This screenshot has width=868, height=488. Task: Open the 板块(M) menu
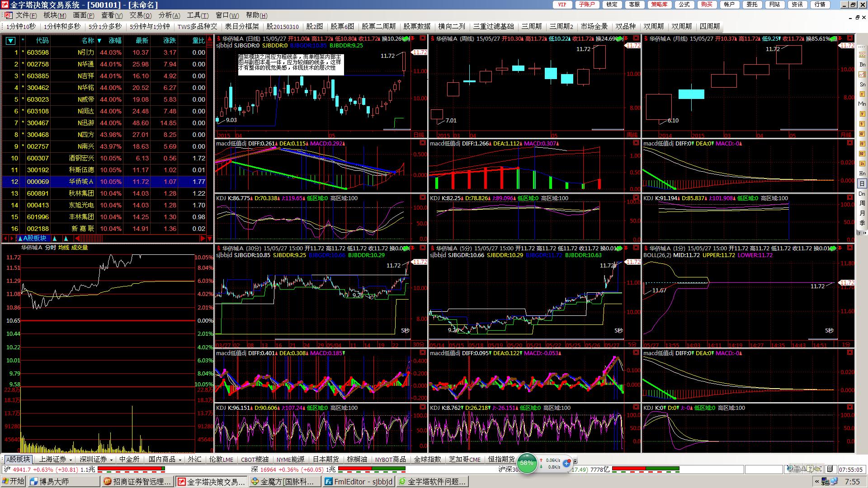coord(55,15)
